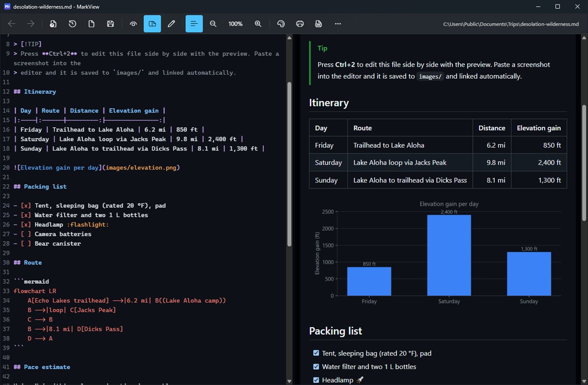Click the Packing list heading in the preview
This screenshot has width=588, height=385.
(x=336, y=331)
